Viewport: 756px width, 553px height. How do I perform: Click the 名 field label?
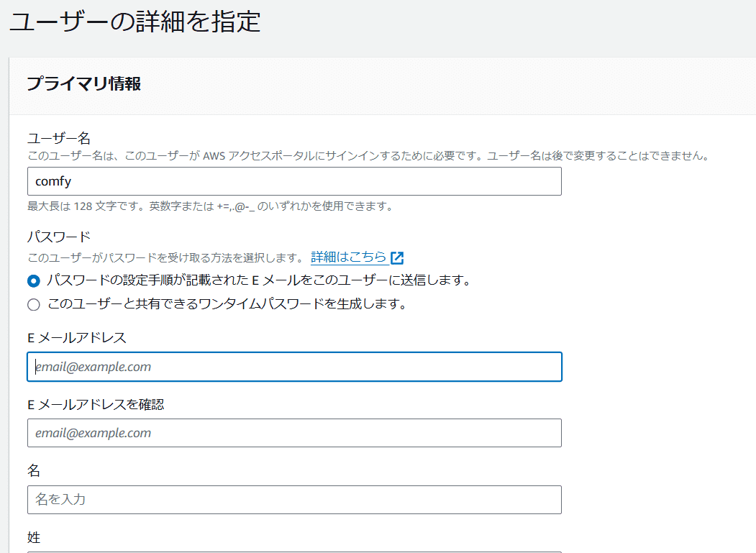[34, 470]
